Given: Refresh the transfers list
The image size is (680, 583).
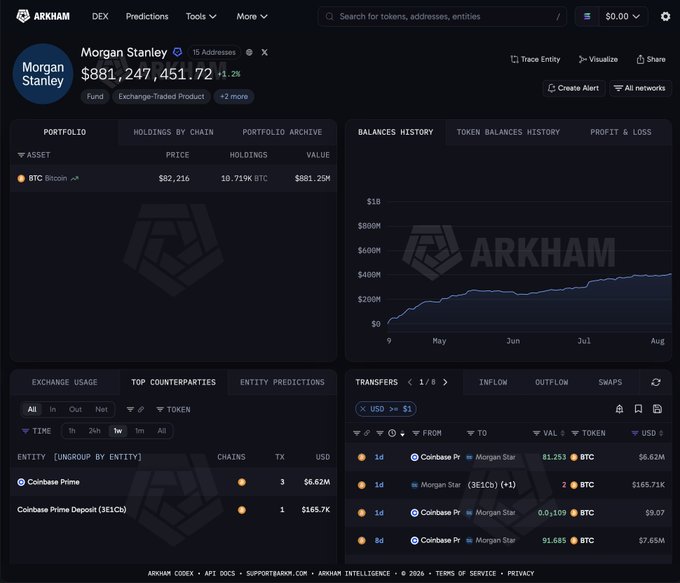Looking at the screenshot, I should coord(656,382).
